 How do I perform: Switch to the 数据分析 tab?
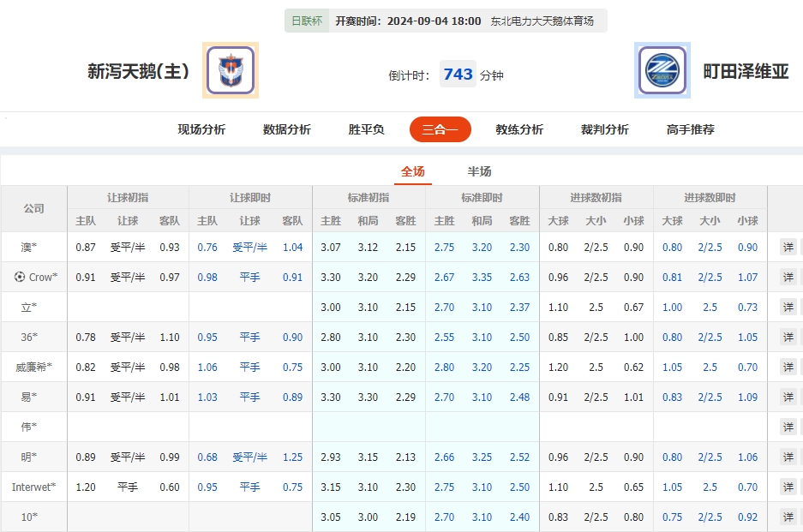point(285,129)
